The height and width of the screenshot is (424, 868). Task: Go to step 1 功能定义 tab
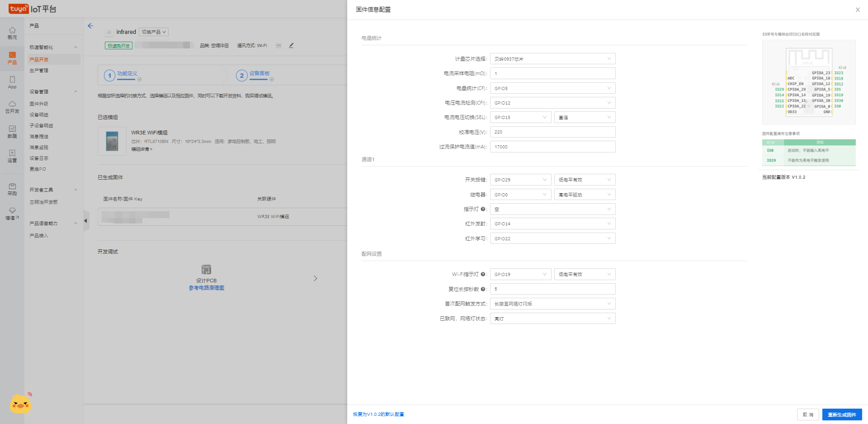pos(122,75)
